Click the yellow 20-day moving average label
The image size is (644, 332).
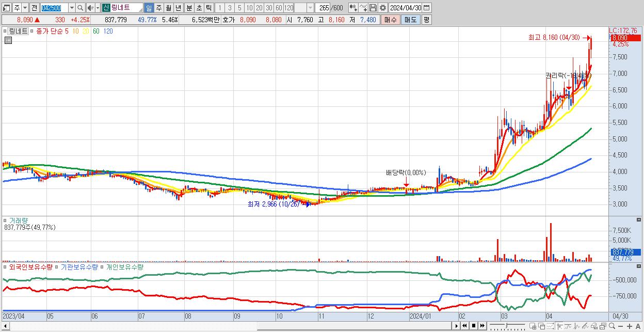(x=86, y=31)
